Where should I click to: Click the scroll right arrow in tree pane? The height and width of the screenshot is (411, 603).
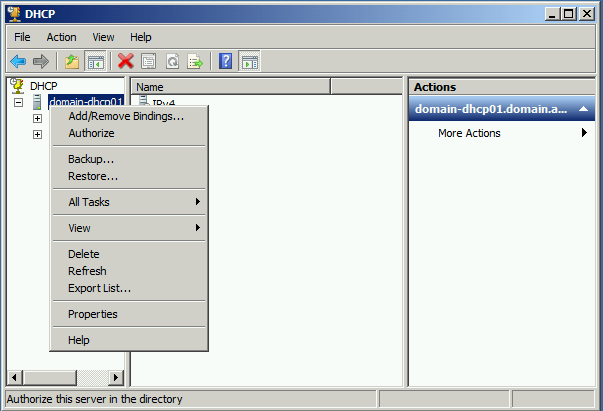click(x=115, y=377)
